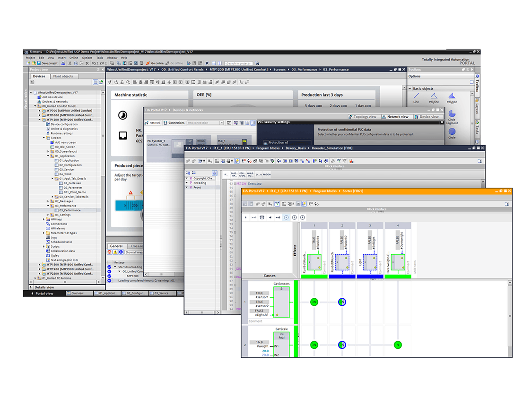
Task: Select the Kneading region in Kneader outline
Action: click(200, 183)
